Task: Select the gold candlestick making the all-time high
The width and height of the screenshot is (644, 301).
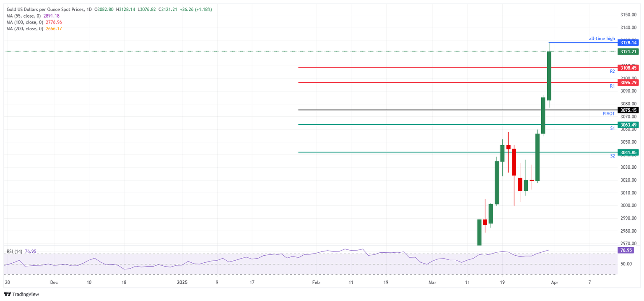Action: (548, 76)
